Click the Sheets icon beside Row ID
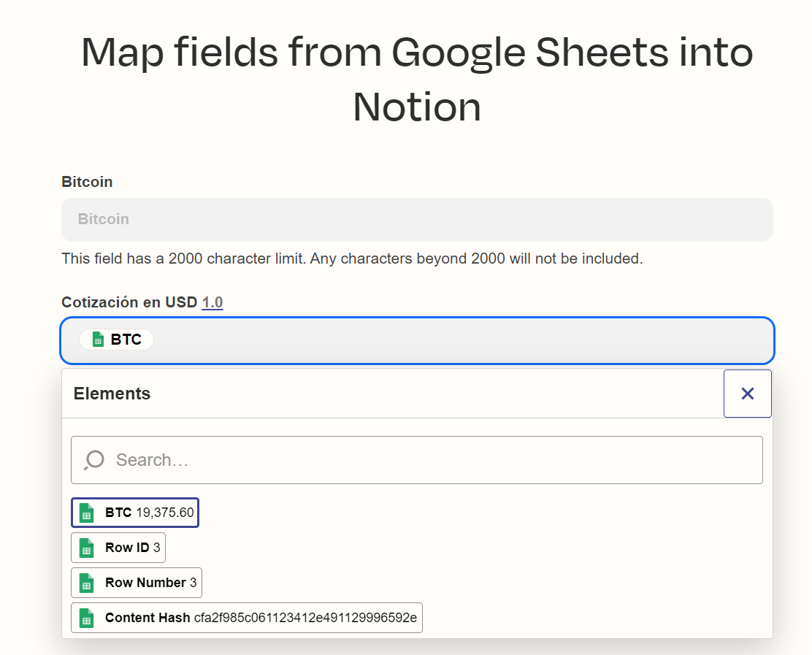Image resolution: width=812 pixels, height=655 pixels. (87, 548)
